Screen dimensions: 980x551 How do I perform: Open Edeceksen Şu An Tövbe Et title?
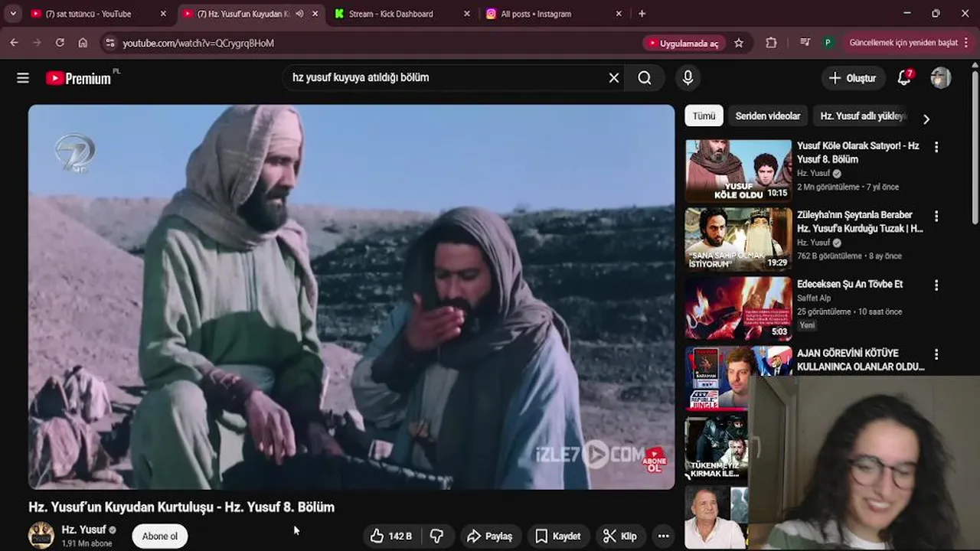[x=850, y=284]
